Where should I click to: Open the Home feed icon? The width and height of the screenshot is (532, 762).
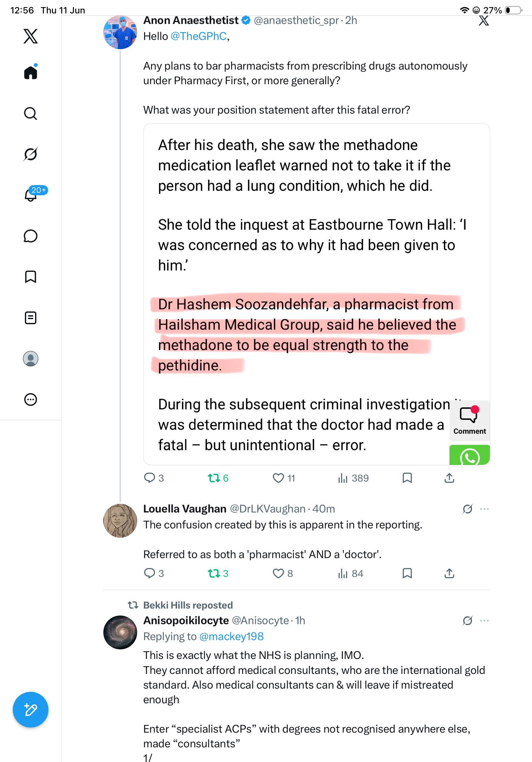click(31, 72)
